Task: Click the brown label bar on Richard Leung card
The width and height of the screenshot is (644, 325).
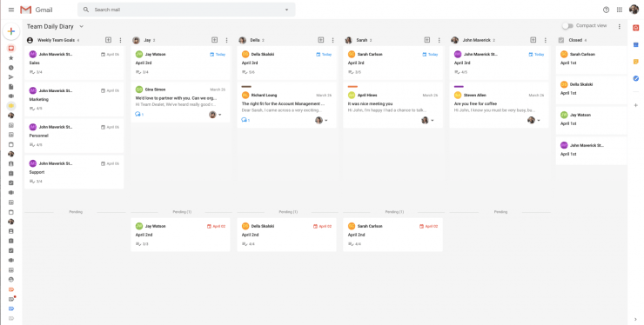Action: click(246, 87)
